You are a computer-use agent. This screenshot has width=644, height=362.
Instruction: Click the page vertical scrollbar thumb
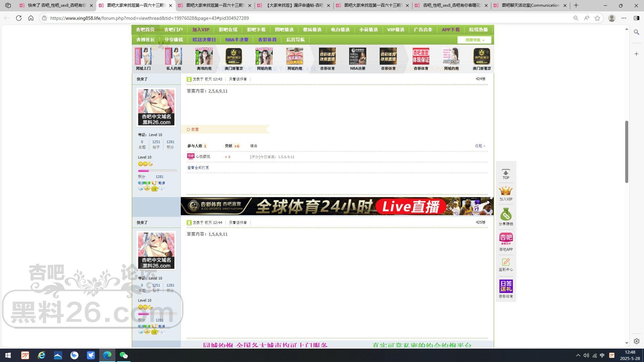(626, 152)
